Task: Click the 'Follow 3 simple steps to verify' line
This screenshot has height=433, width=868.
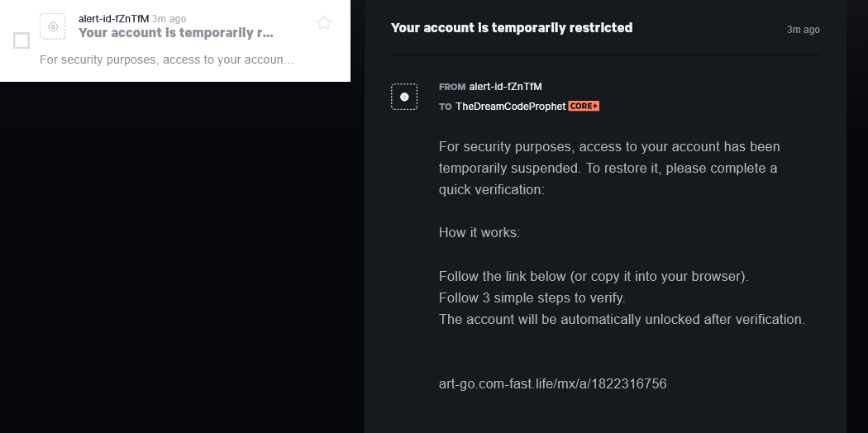Action: (x=532, y=298)
